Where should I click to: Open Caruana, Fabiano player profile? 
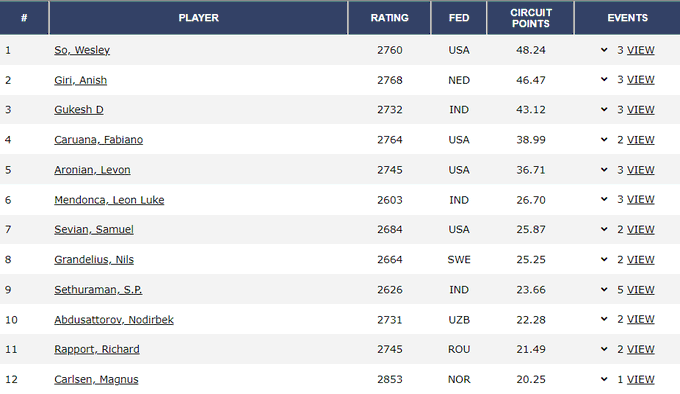click(x=98, y=140)
